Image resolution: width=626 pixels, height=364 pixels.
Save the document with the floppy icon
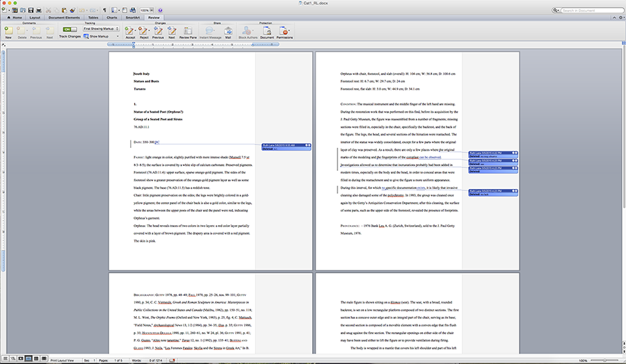[31, 10]
